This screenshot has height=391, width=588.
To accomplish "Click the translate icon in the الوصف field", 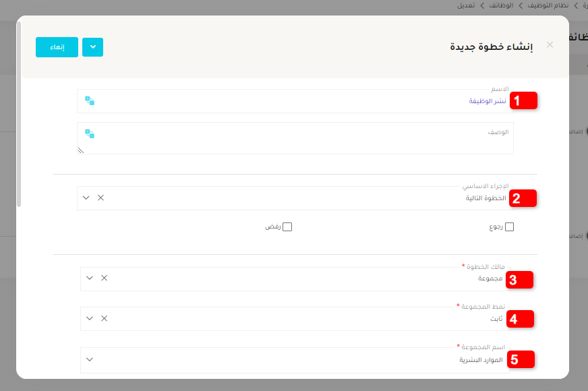I will pos(90,133).
